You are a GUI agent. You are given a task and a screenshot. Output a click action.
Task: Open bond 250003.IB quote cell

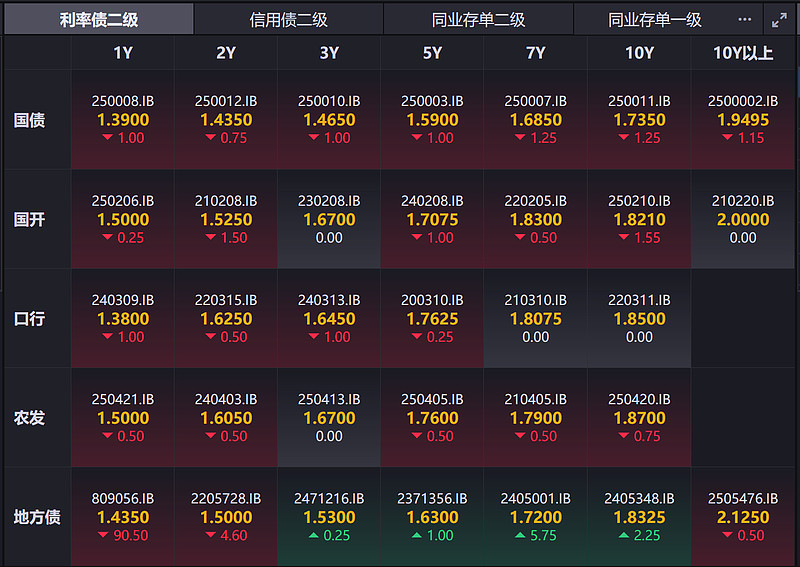(x=432, y=120)
